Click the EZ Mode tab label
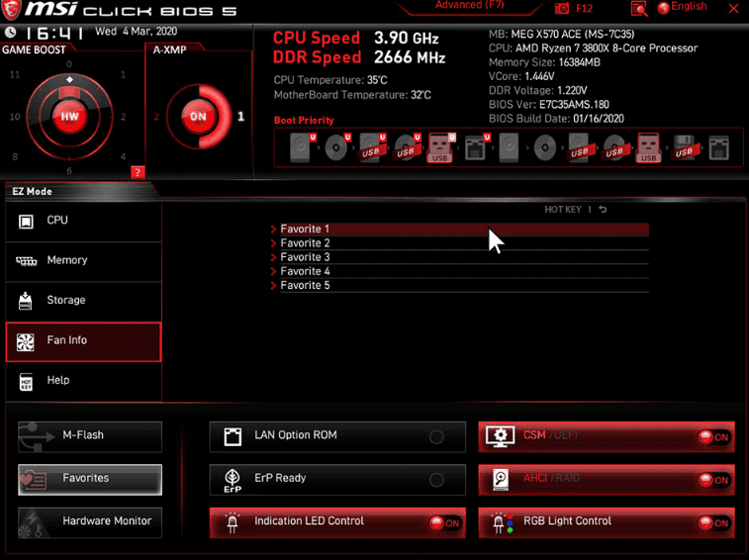The height and width of the screenshot is (560, 749). point(32,191)
